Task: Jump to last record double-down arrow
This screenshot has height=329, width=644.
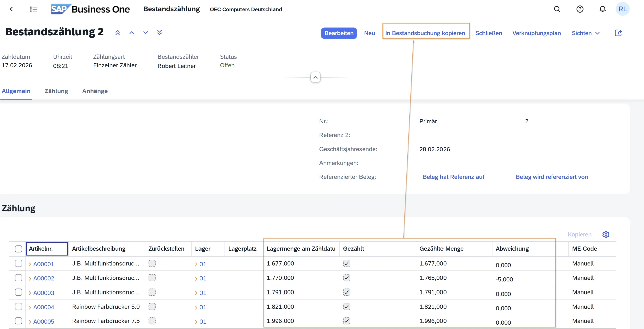Action: point(159,33)
